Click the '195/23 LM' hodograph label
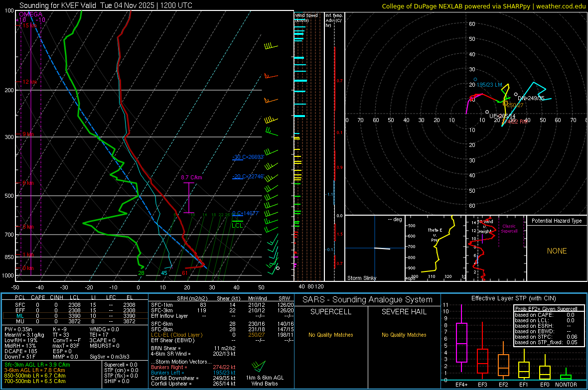This screenshot has width=588, height=390. pos(489,85)
